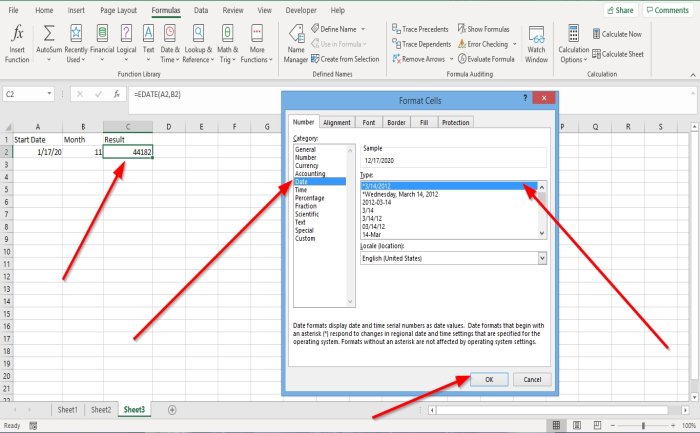
Task: Open the Data ribbon tab
Action: (201, 9)
